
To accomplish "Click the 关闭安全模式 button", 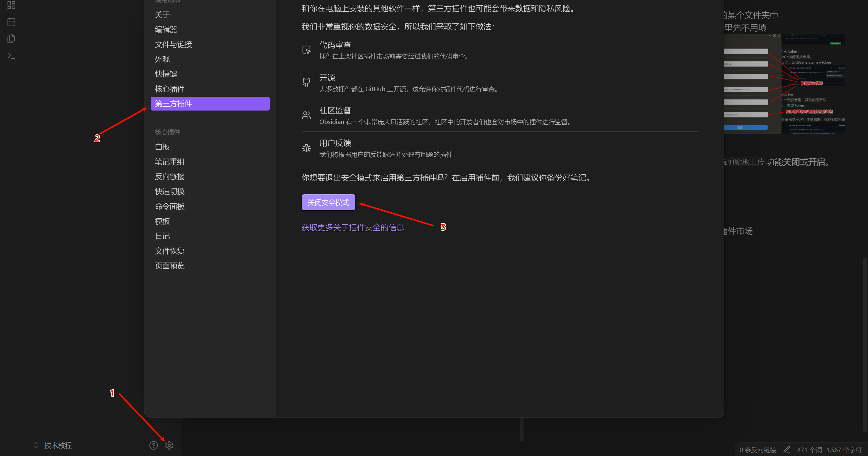I will pyautogui.click(x=328, y=202).
